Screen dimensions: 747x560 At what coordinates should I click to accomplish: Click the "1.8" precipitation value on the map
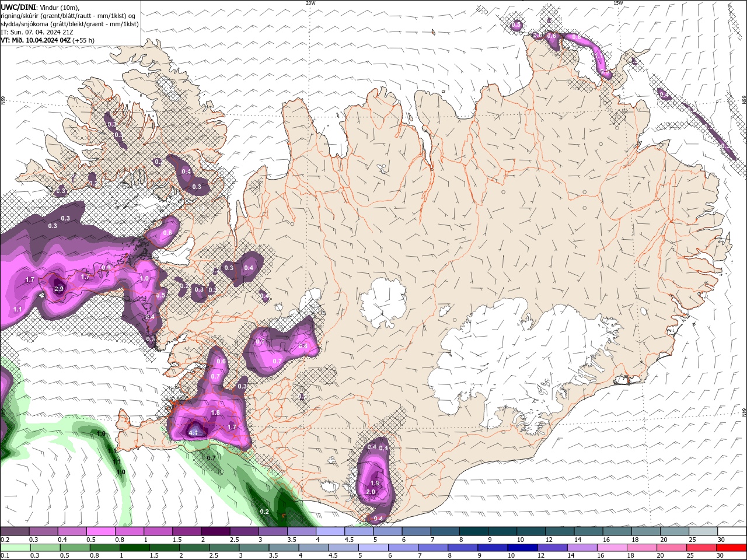(x=215, y=413)
